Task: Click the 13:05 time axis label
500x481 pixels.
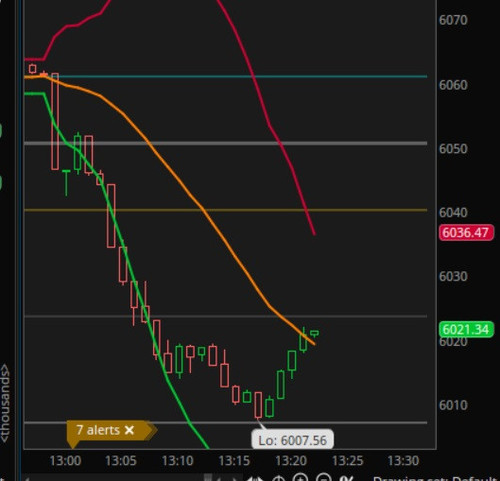Action: 121,461
